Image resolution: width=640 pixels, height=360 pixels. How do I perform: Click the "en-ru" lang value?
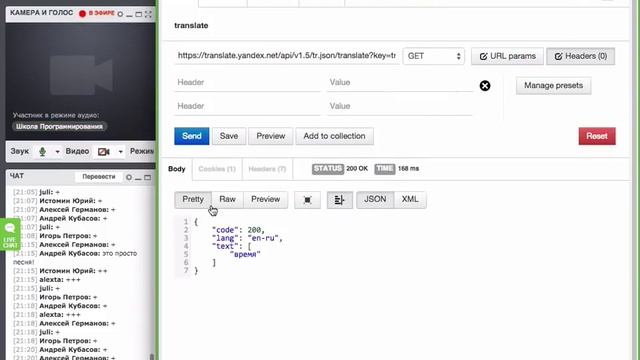pyautogui.click(x=263, y=238)
